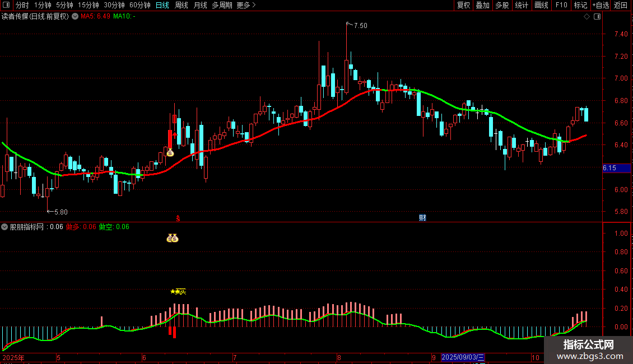The height and width of the screenshot is (364, 633).
Task: Open F10 company information
Action: coord(561,5)
